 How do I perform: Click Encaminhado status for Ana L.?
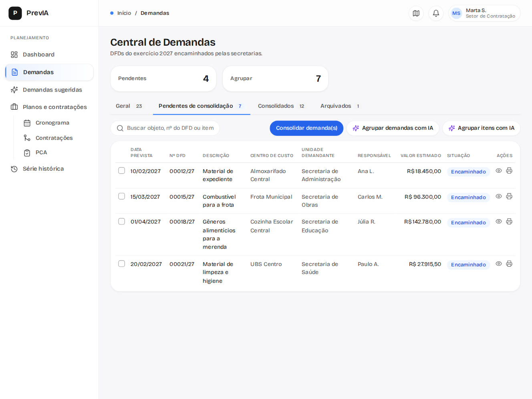[x=468, y=172]
